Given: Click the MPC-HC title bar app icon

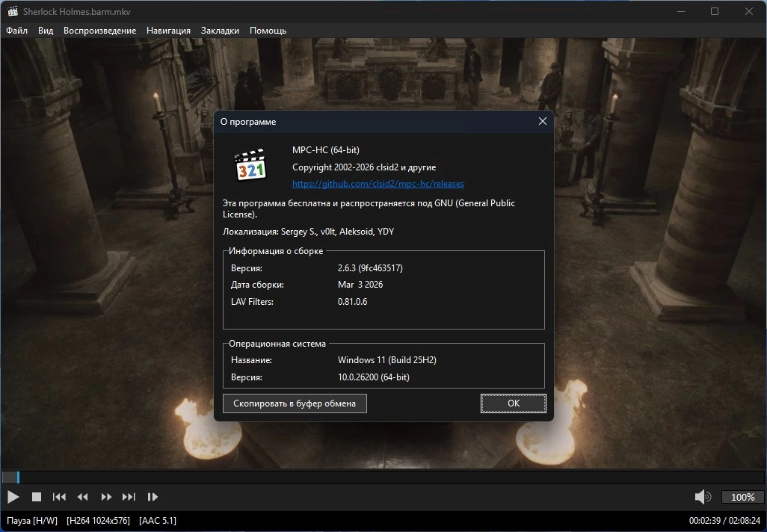Looking at the screenshot, I should pos(12,11).
